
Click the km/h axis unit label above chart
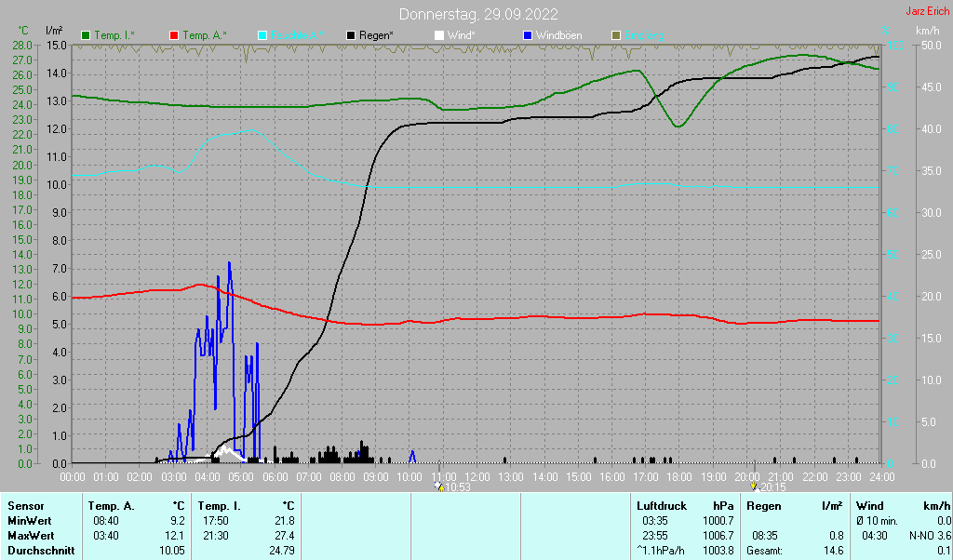click(x=928, y=31)
